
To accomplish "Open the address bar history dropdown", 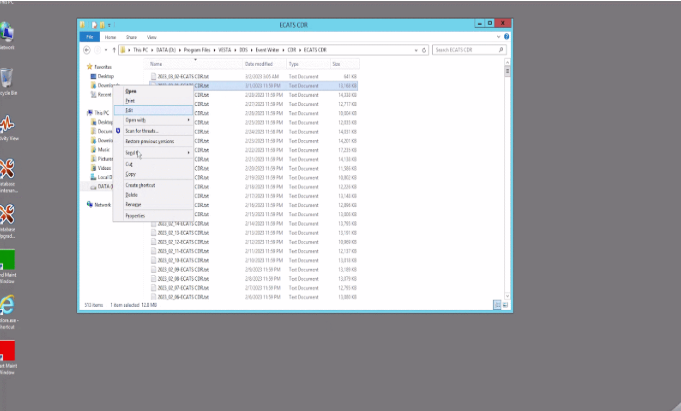I will tap(416, 50).
